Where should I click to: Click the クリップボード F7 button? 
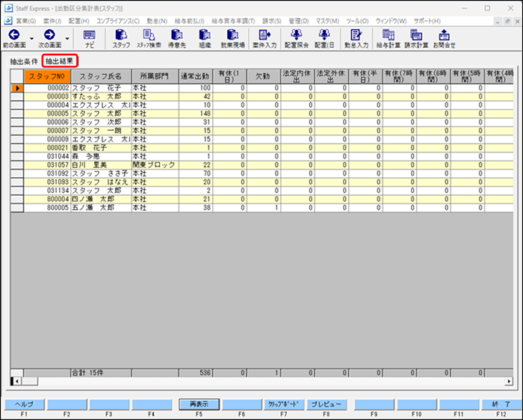pyautogui.click(x=283, y=404)
